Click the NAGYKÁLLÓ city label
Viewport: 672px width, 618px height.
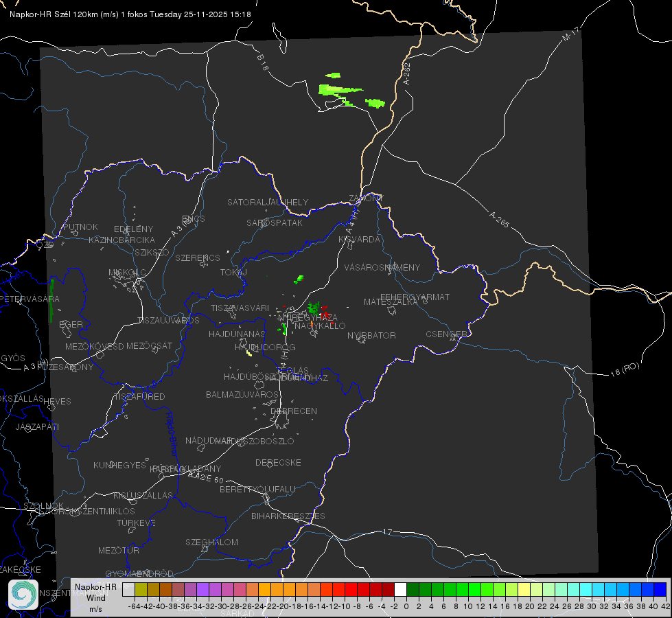pos(320,326)
